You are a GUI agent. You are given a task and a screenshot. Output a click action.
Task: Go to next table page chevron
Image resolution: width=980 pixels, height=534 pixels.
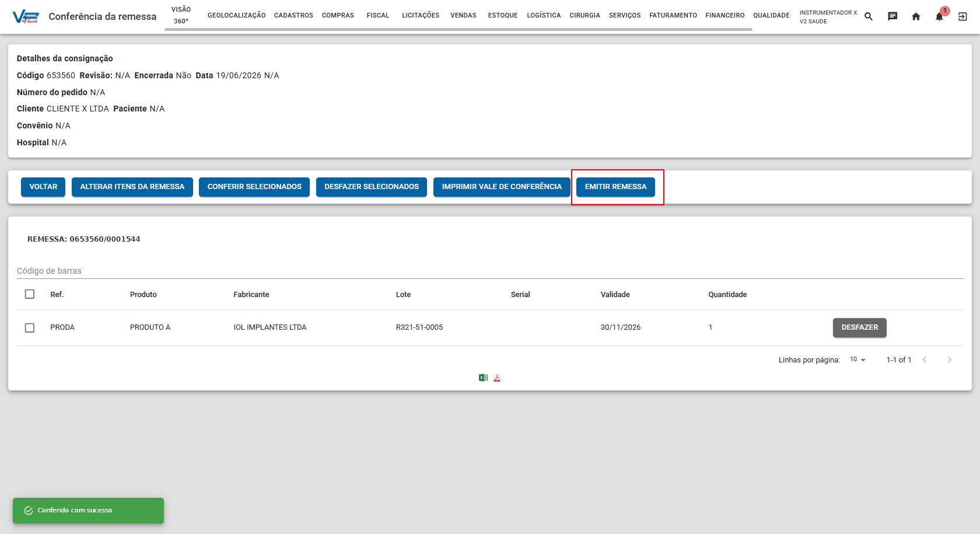tap(950, 360)
